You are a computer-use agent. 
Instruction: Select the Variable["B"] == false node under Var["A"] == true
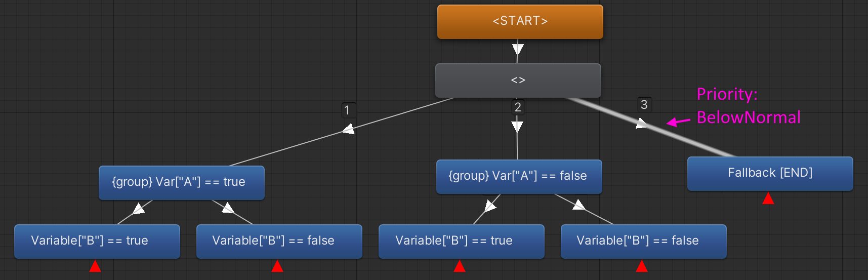click(279, 242)
